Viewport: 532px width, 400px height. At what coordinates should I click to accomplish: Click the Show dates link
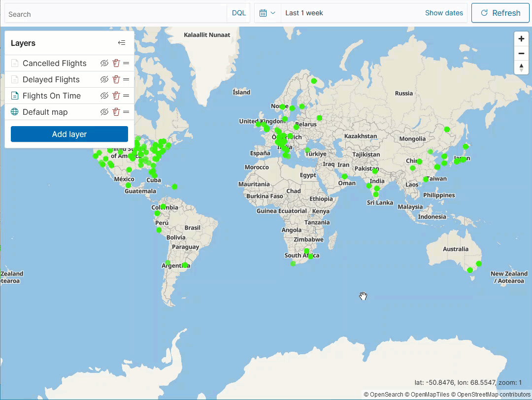pyautogui.click(x=444, y=13)
